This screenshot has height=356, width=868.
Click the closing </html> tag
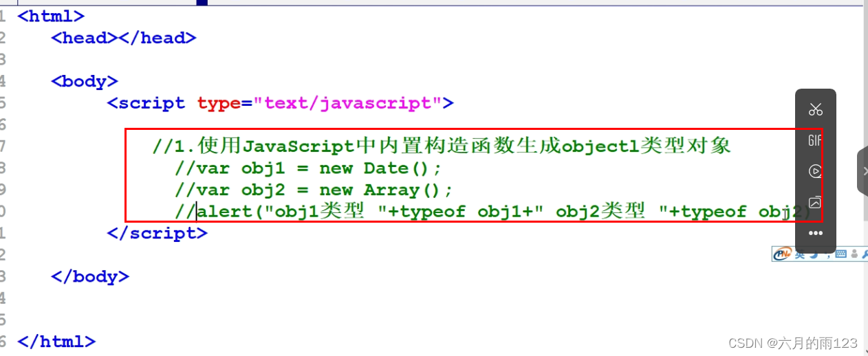[x=56, y=341]
